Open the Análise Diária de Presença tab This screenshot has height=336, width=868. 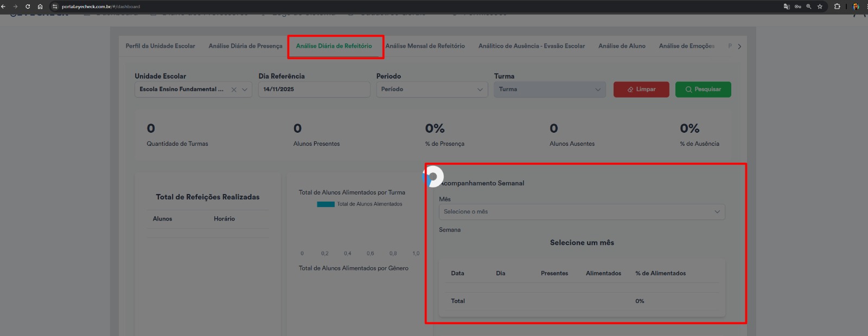pos(245,46)
